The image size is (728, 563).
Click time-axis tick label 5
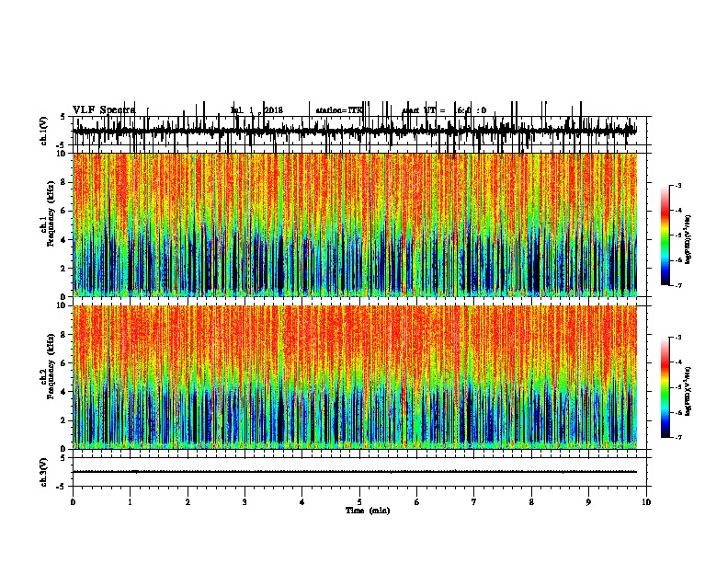[x=359, y=502]
